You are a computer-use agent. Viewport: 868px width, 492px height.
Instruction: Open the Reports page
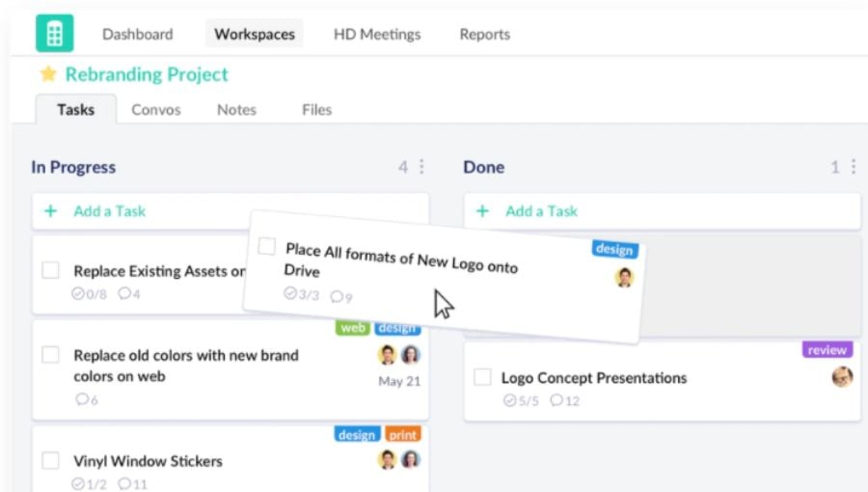click(x=484, y=34)
